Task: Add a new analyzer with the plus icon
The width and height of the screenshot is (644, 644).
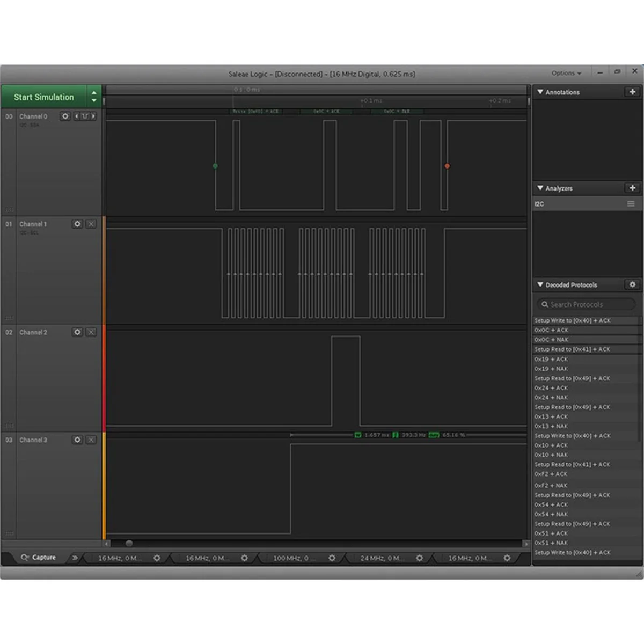Action: pyautogui.click(x=632, y=188)
